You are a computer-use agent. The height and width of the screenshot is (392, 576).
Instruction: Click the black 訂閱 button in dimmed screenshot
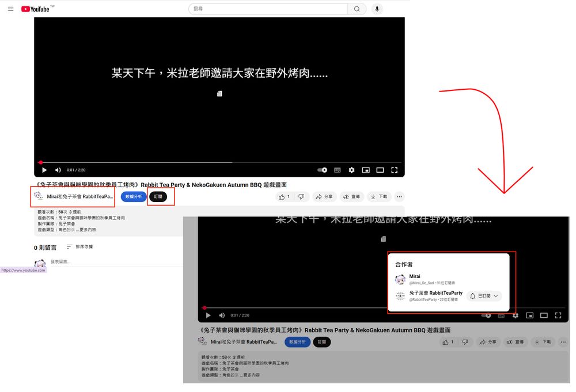point(322,342)
